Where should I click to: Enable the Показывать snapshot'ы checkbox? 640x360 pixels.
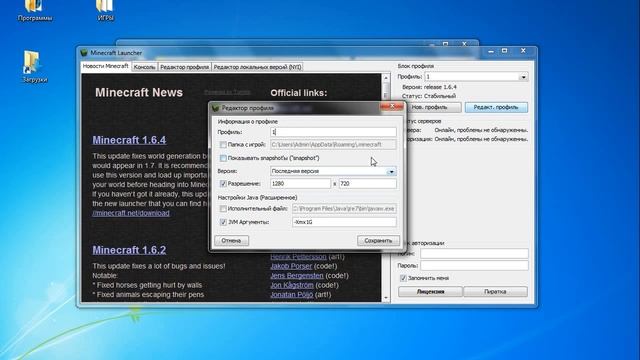point(223,158)
